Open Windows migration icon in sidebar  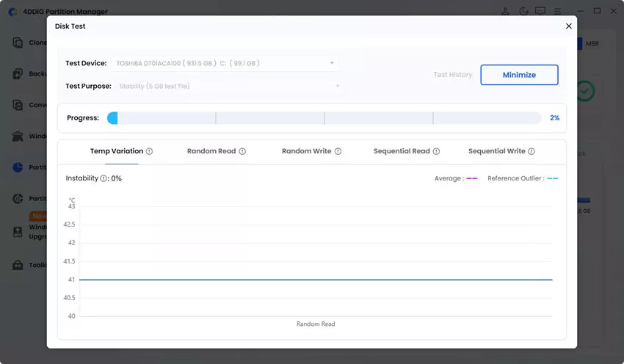point(18,136)
